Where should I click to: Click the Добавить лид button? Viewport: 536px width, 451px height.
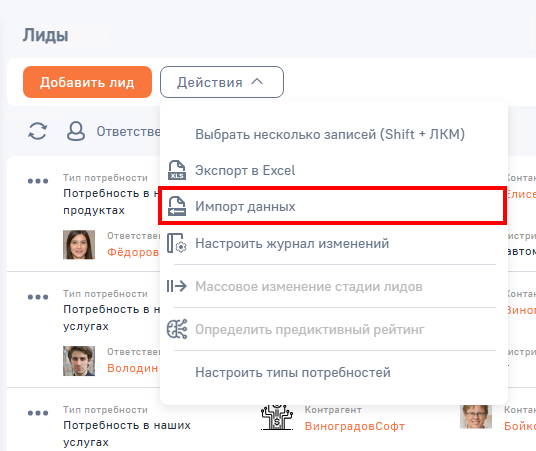coord(87,82)
